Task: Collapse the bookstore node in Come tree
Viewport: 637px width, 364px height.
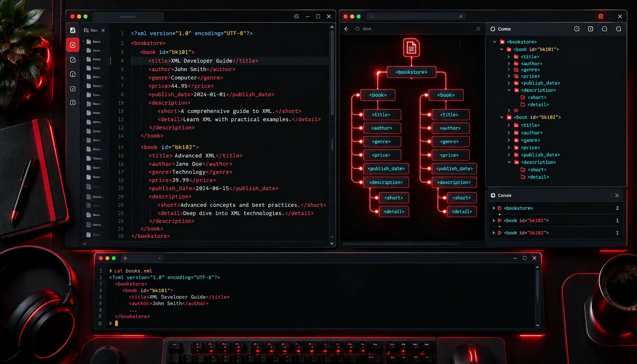Action: click(x=495, y=42)
